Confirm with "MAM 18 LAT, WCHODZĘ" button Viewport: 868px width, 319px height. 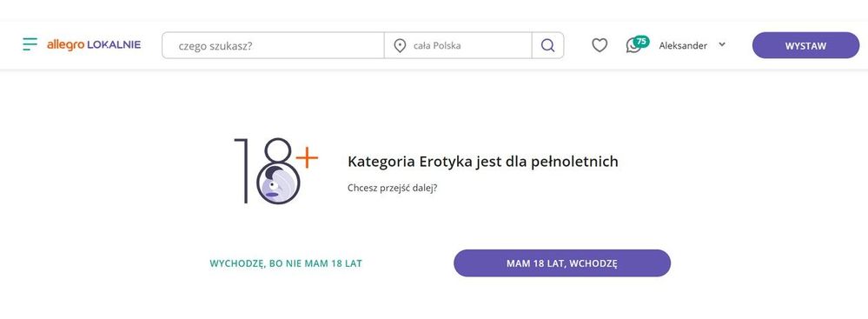coord(562,263)
